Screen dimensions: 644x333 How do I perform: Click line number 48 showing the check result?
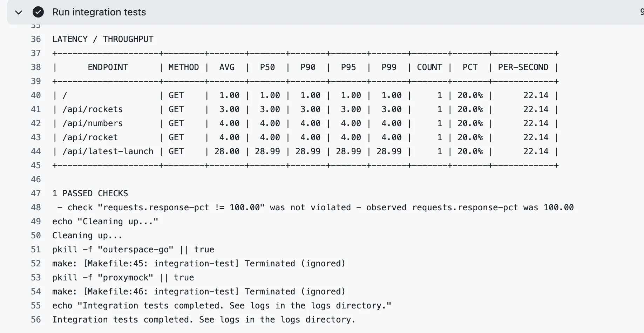pyautogui.click(x=36, y=207)
